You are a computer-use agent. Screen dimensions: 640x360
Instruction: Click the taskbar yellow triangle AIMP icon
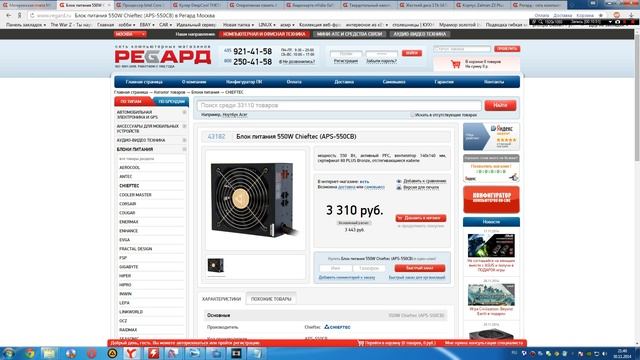[112, 353]
